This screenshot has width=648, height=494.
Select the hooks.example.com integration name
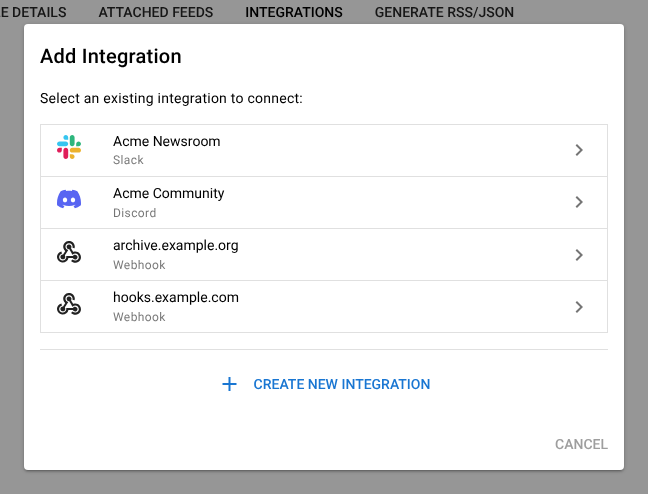pyautogui.click(x=176, y=297)
